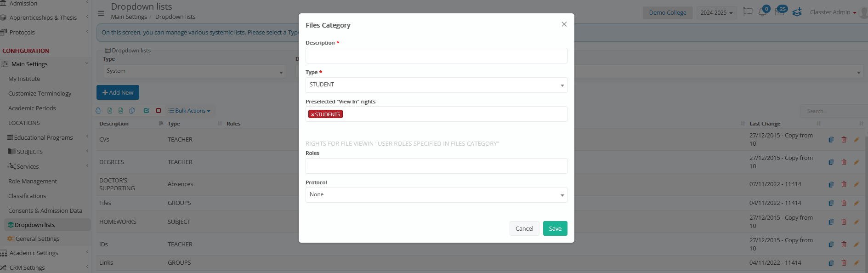Delete the CVs row via trash icon

(x=844, y=140)
